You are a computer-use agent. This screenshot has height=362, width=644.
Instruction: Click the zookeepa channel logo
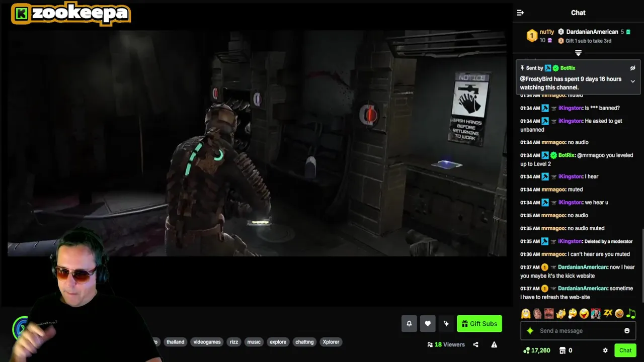point(71,14)
